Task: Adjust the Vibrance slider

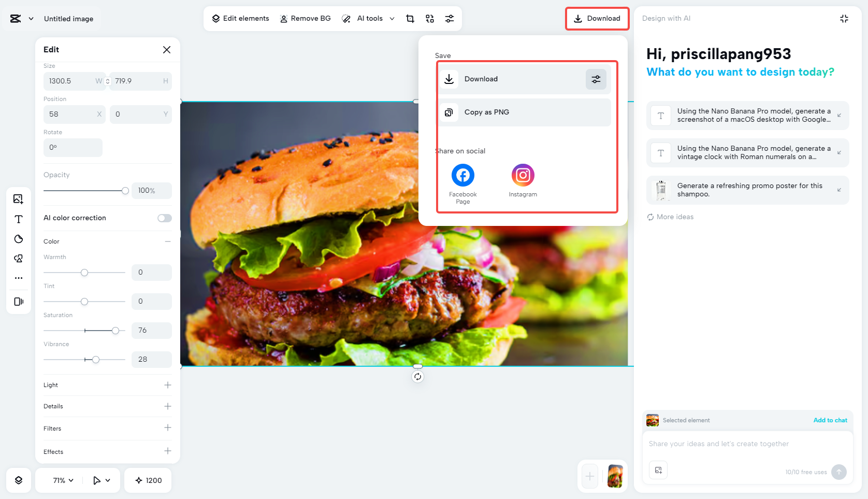Action: coord(96,360)
